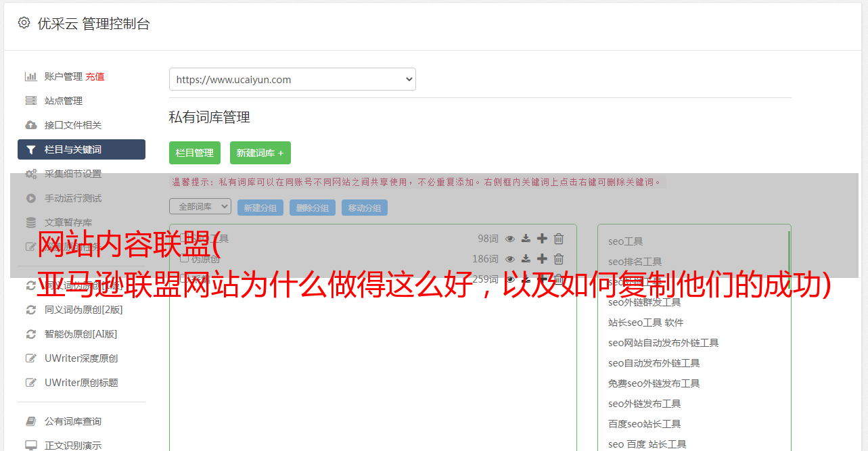This screenshot has width=868, height=451.
Task: Click the green scrollbar in the keyword list
Action: pos(789,260)
